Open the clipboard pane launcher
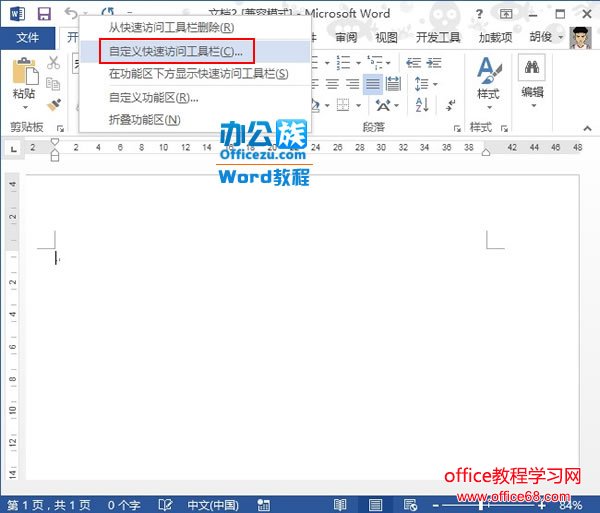 pyautogui.click(x=60, y=129)
